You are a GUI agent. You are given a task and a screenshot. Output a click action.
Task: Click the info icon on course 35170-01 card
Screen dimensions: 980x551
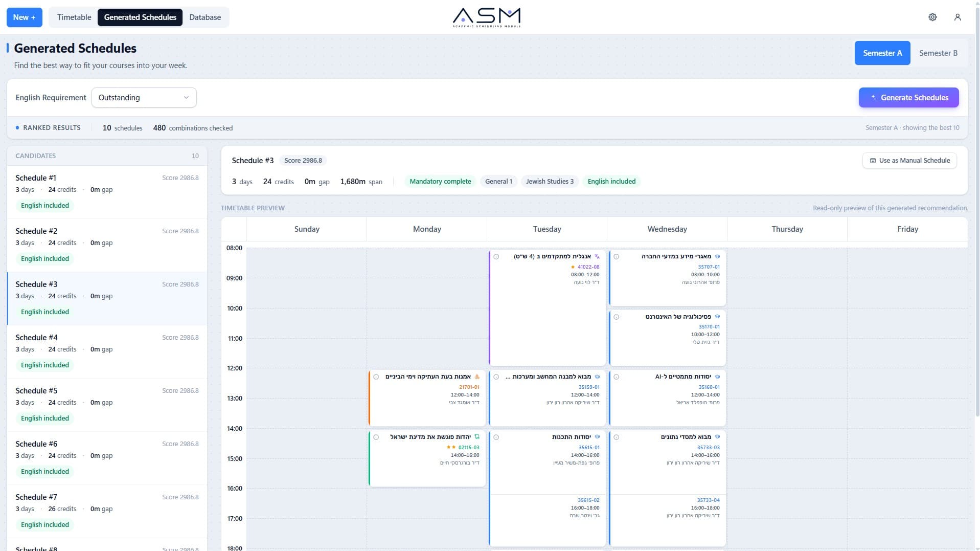(616, 317)
